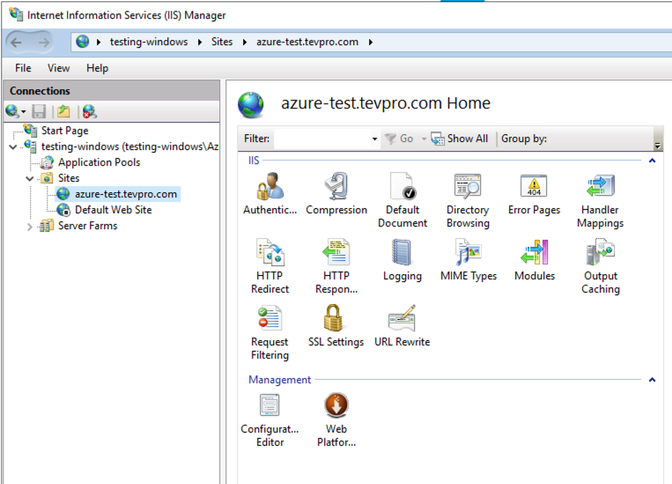
Task: Open the Output Caching feature
Action: tap(600, 266)
